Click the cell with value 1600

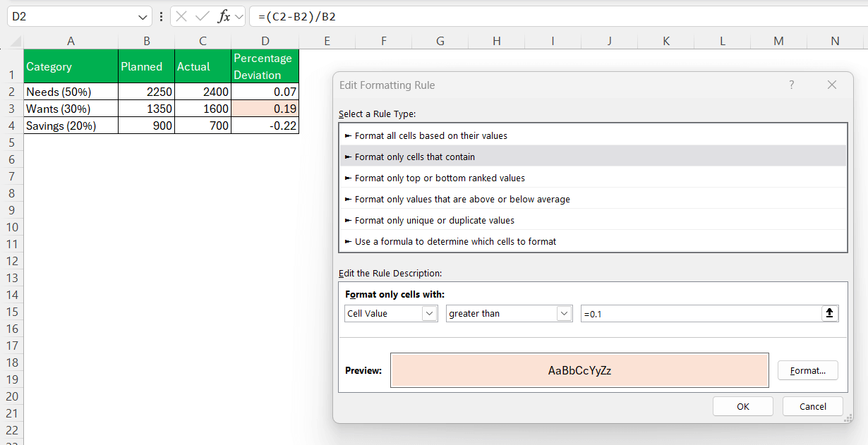click(203, 109)
